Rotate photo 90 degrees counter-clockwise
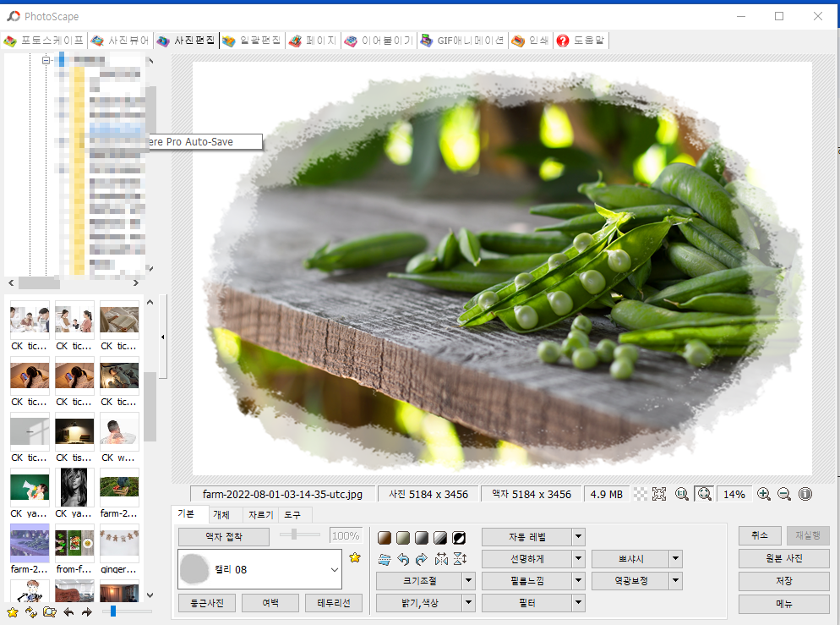Screen dimensions: 840x625 [x=403, y=560]
